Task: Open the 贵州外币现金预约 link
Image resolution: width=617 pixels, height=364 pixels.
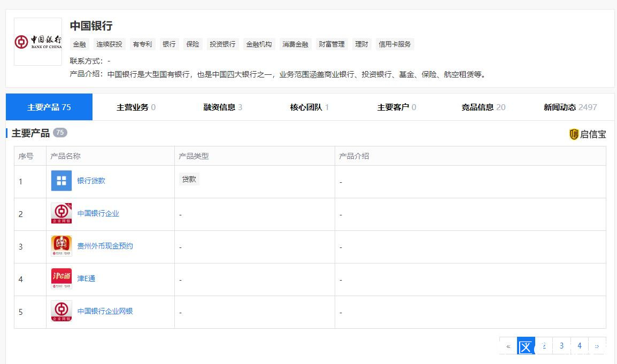Action: (105, 246)
